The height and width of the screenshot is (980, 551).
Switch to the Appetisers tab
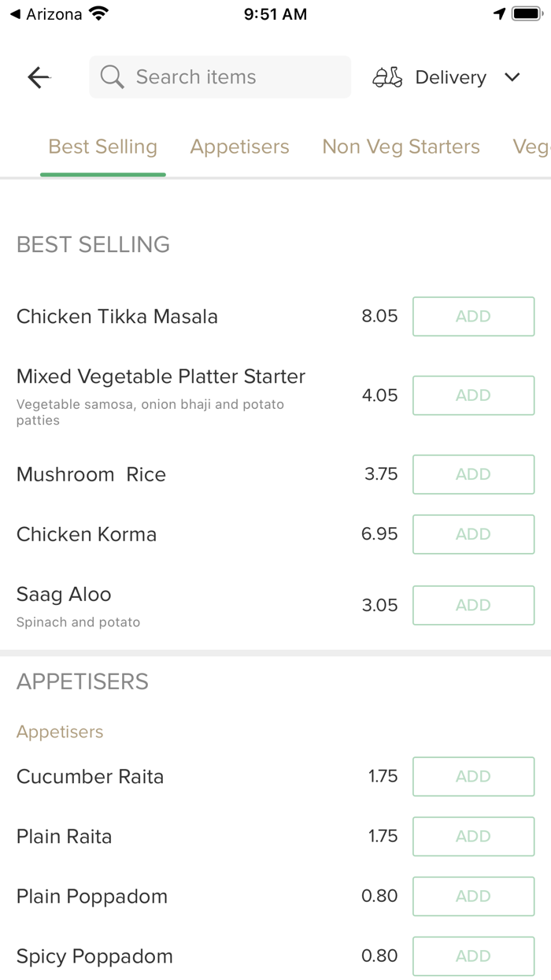pyautogui.click(x=239, y=147)
